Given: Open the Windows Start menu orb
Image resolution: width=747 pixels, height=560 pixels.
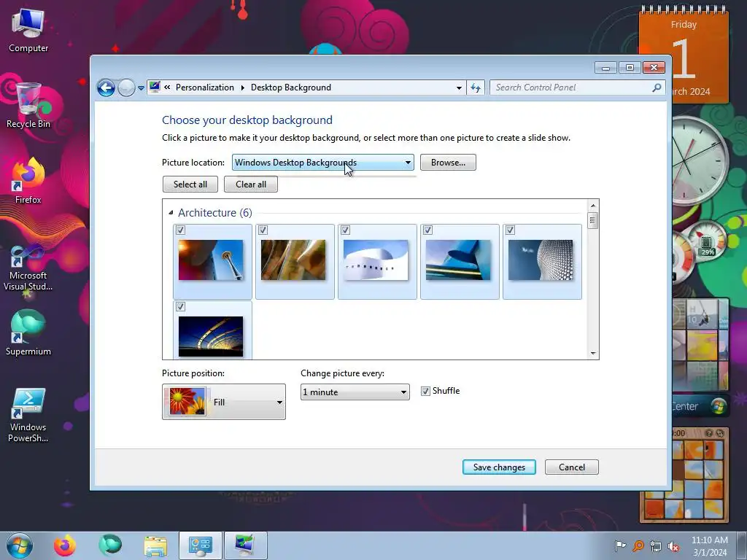Looking at the screenshot, I should [x=20, y=545].
